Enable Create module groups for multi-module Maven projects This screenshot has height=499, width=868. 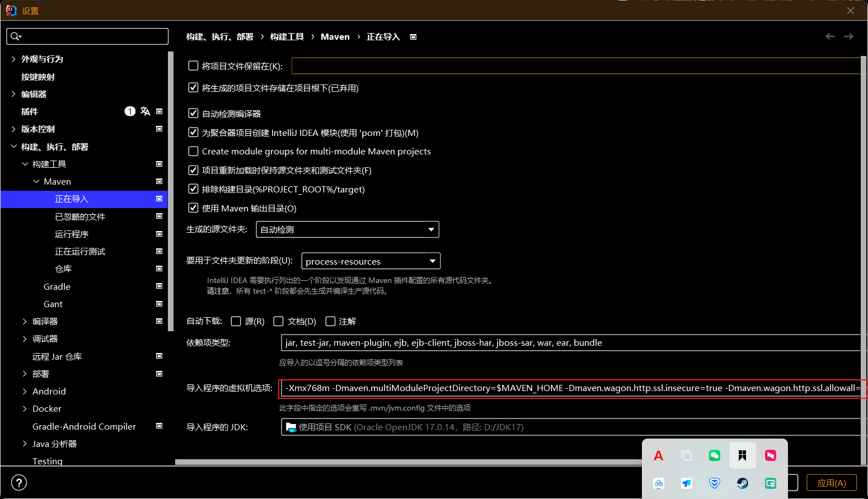click(x=193, y=151)
